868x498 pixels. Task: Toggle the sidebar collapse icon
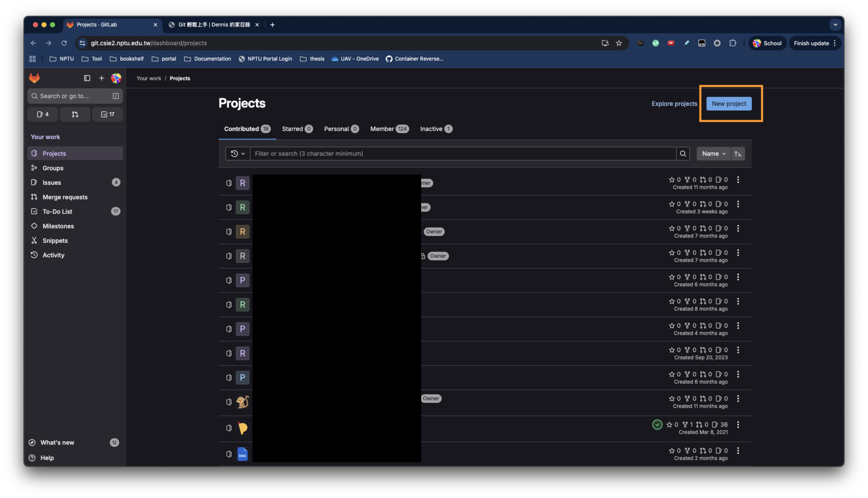(x=87, y=78)
